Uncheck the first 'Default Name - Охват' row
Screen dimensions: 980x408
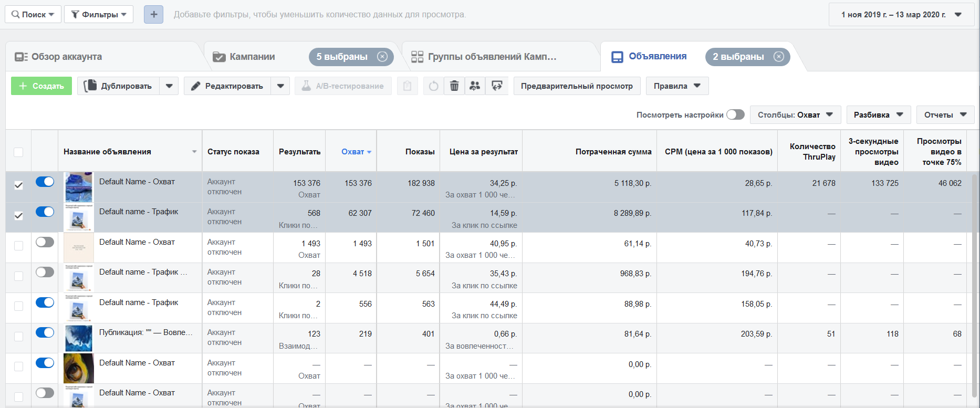coord(18,185)
